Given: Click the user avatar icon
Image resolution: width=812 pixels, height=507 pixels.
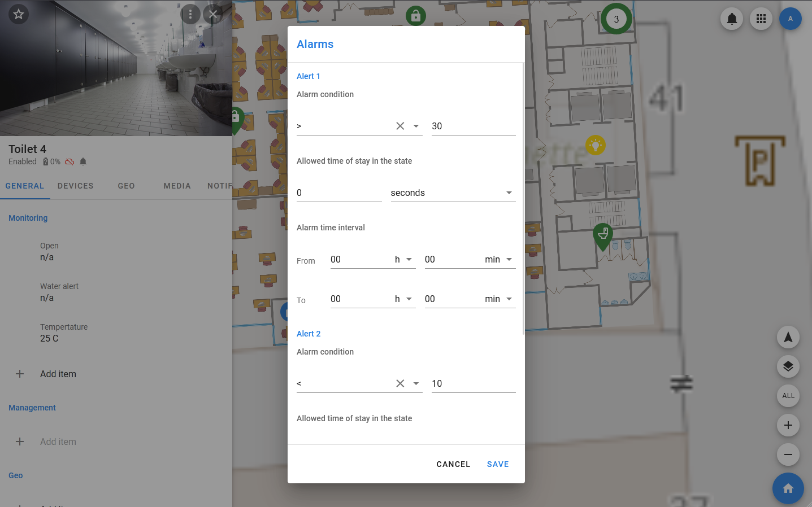Looking at the screenshot, I should 790,19.
